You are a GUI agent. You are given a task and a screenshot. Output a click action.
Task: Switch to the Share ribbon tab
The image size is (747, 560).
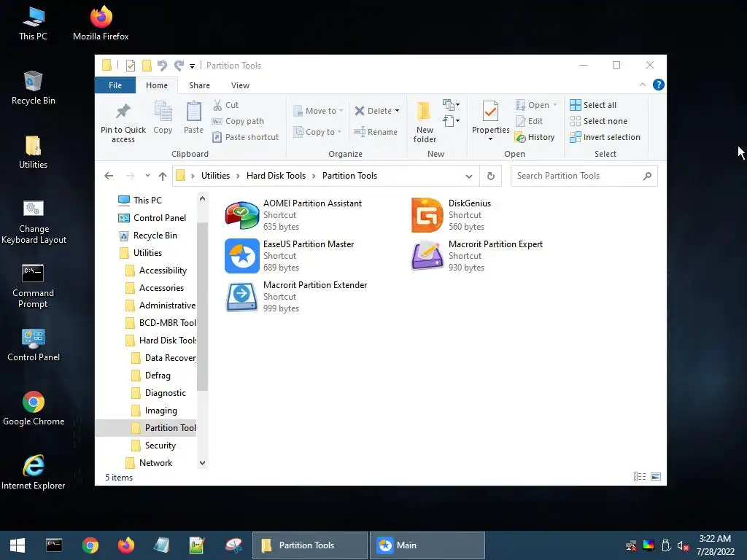pyautogui.click(x=199, y=85)
